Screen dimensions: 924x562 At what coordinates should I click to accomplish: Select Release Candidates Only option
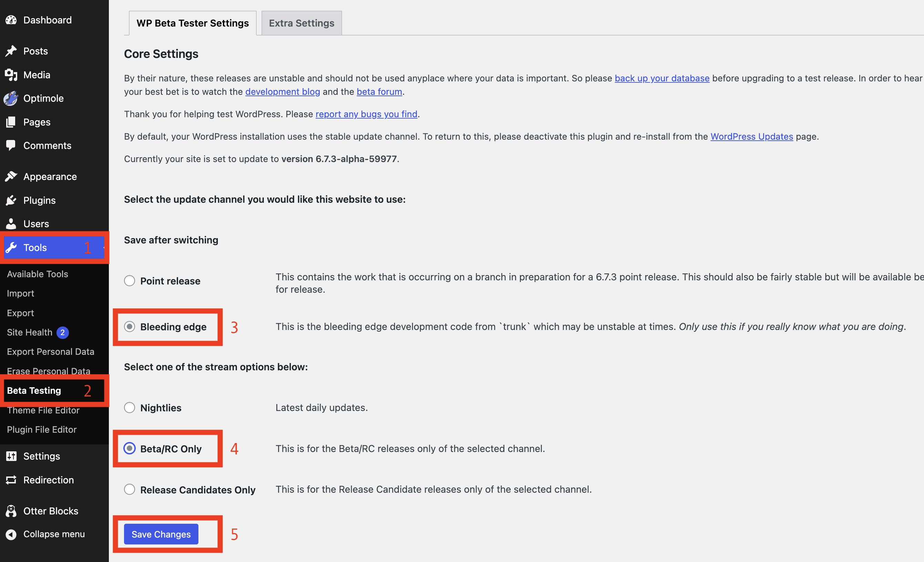pyautogui.click(x=130, y=489)
